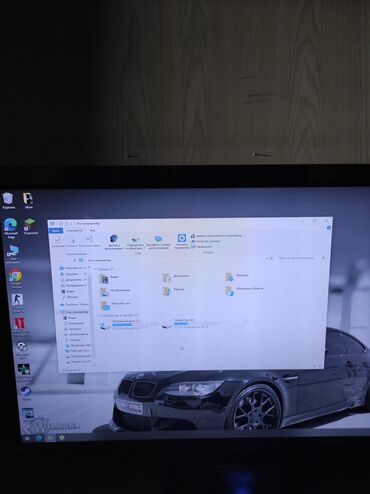Image resolution: width=370 pixels, height=494 pixels.
Task: Open the Steam desktop shortcut
Action: tap(26, 393)
